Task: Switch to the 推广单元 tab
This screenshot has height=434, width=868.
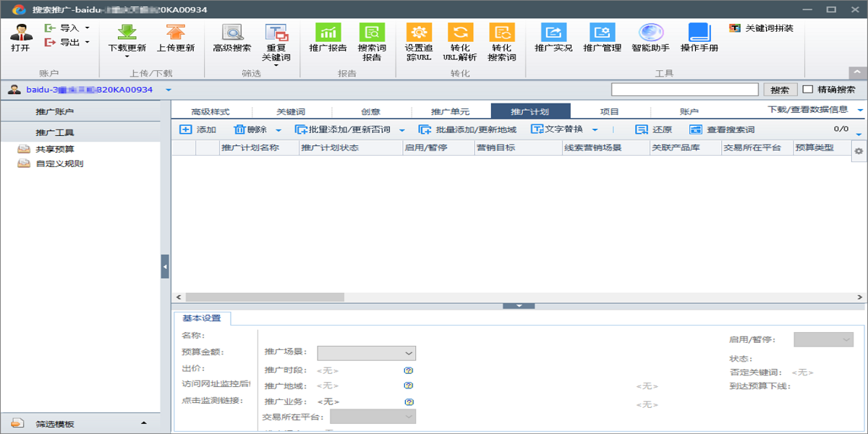Action: [450, 112]
